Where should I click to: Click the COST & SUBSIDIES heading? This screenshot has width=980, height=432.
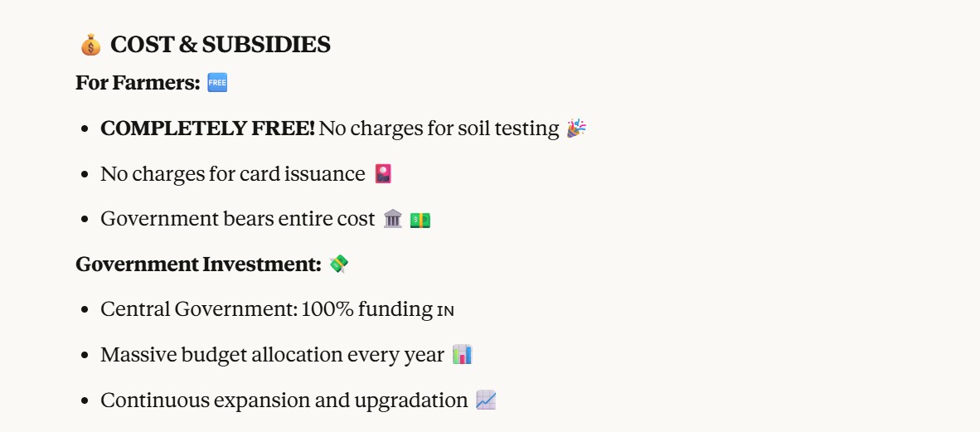tap(220, 45)
